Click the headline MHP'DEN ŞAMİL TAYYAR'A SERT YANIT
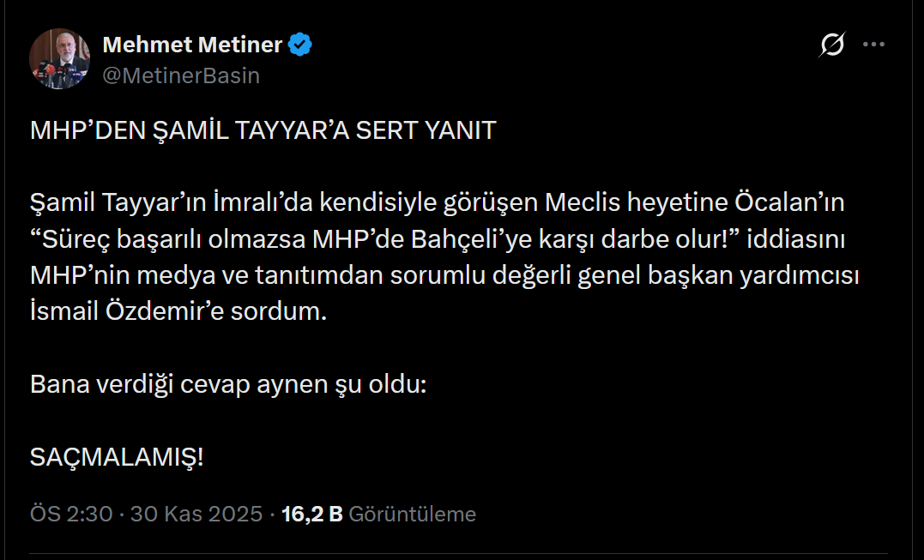The width and height of the screenshot is (924, 560). (263, 130)
